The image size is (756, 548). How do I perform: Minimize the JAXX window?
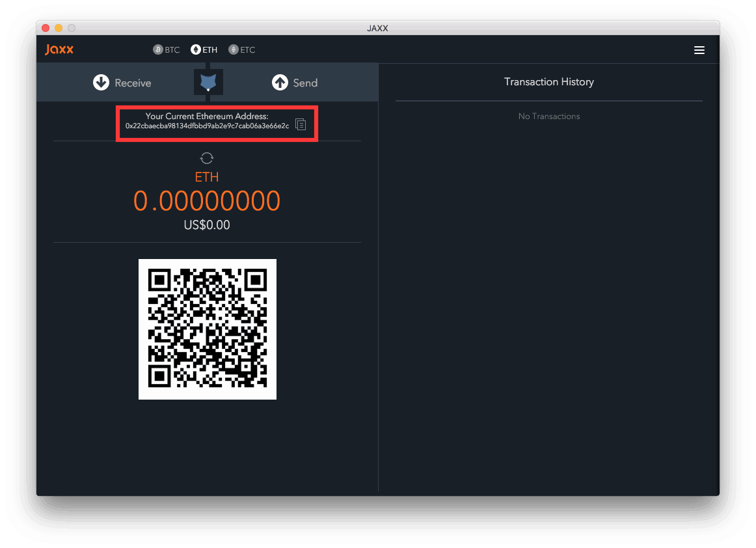click(x=59, y=28)
